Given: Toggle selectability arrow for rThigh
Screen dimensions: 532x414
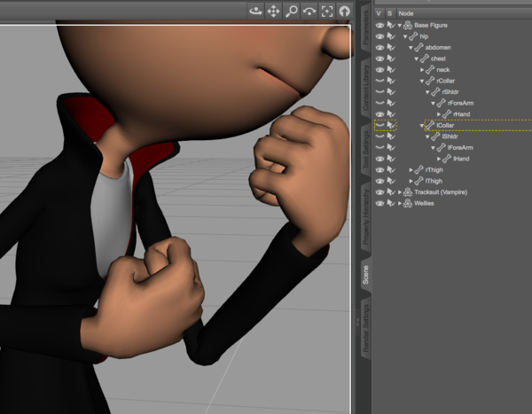Looking at the screenshot, I should pos(391,169).
